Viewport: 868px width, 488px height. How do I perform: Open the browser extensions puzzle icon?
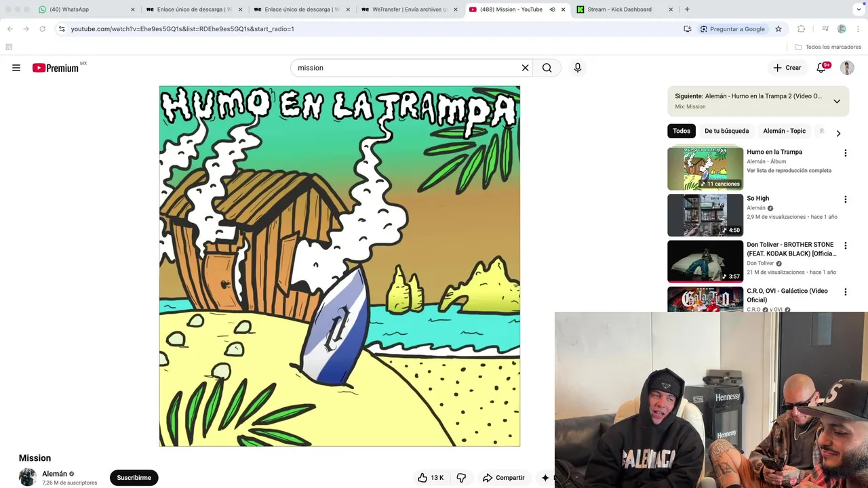pyautogui.click(x=802, y=29)
